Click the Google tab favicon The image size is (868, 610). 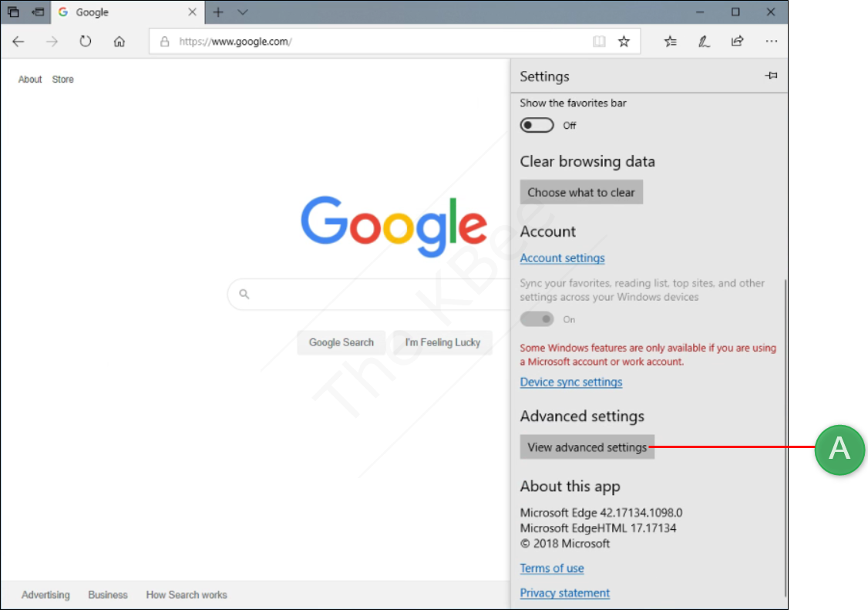[x=63, y=12]
